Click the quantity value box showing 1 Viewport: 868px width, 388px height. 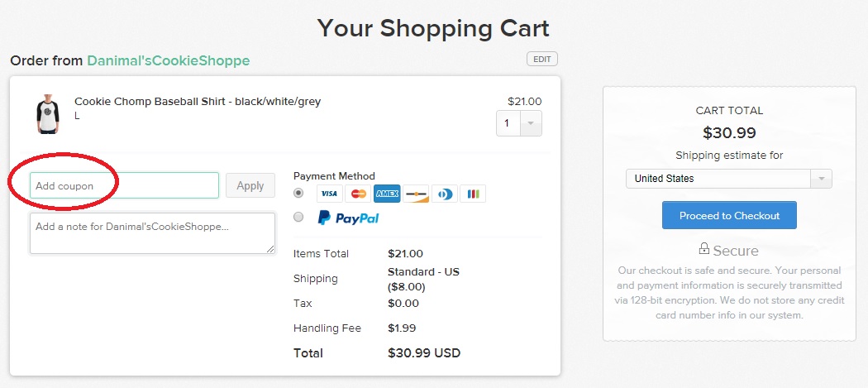pos(508,123)
